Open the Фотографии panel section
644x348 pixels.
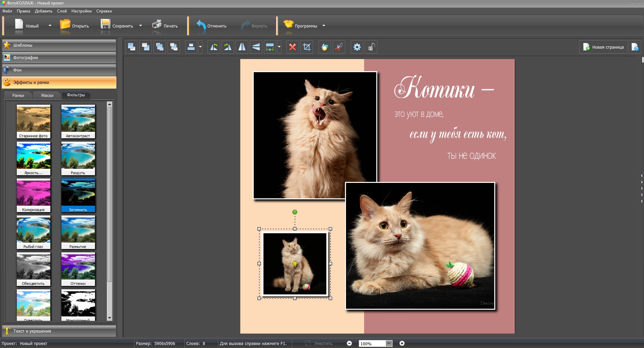point(59,57)
